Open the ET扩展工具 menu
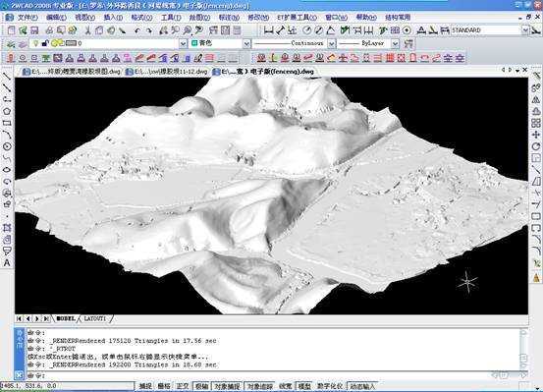This screenshot has height=392, width=543. [x=298, y=18]
